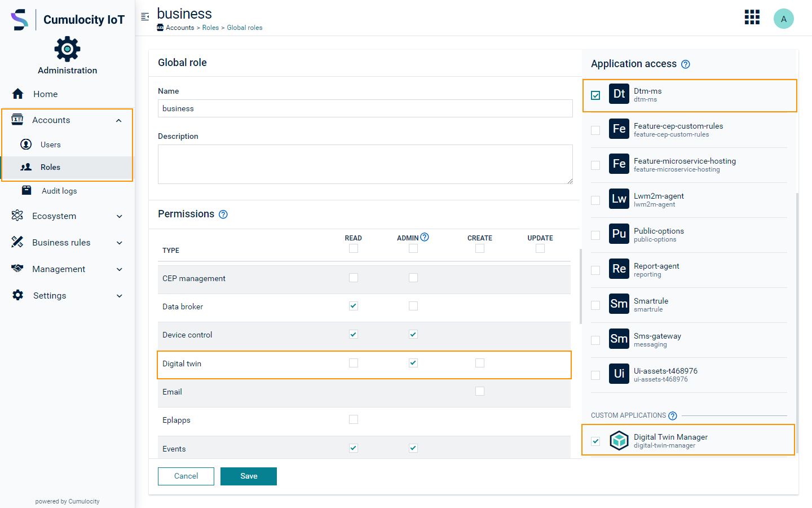This screenshot has width=812, height=508.
Task: Collapse the Accounts menu chevron
Action: 119,120
